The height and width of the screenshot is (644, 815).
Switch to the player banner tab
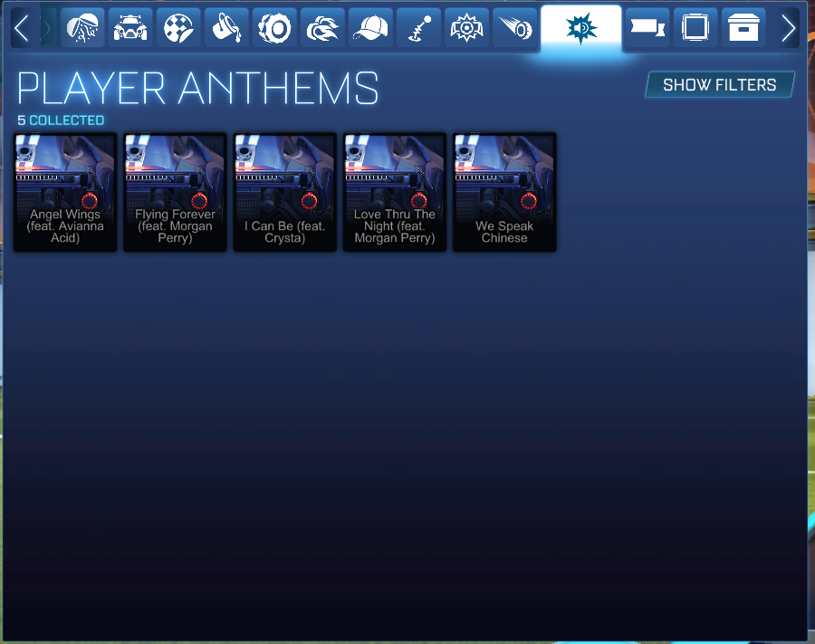pos(647,28)
